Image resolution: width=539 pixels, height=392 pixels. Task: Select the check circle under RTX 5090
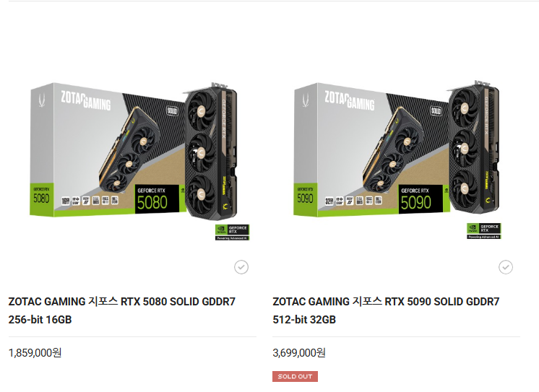(506, 267)
